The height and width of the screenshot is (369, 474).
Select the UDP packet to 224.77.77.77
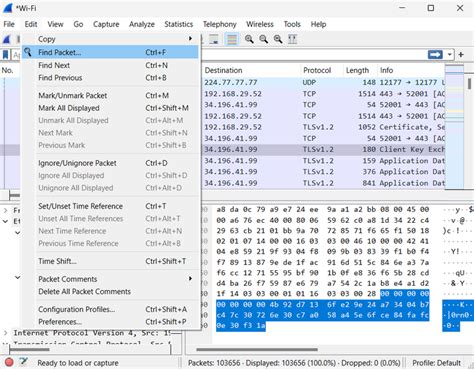tap(323, 82)
